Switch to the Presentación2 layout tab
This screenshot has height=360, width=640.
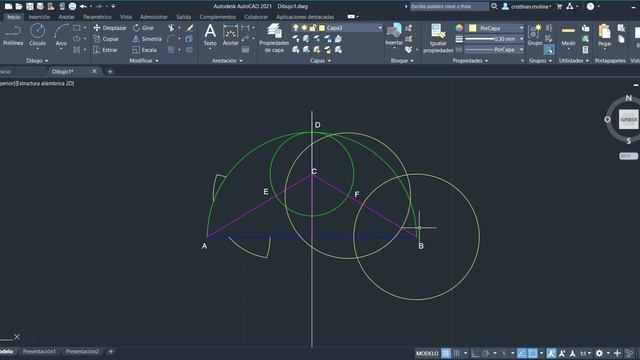(x=82, y=351)
